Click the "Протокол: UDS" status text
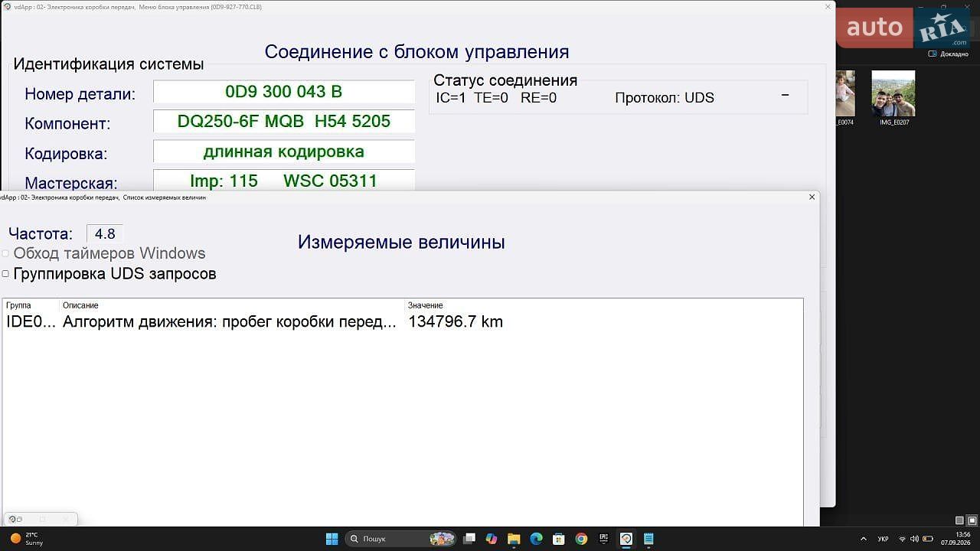 coord(665,98)
